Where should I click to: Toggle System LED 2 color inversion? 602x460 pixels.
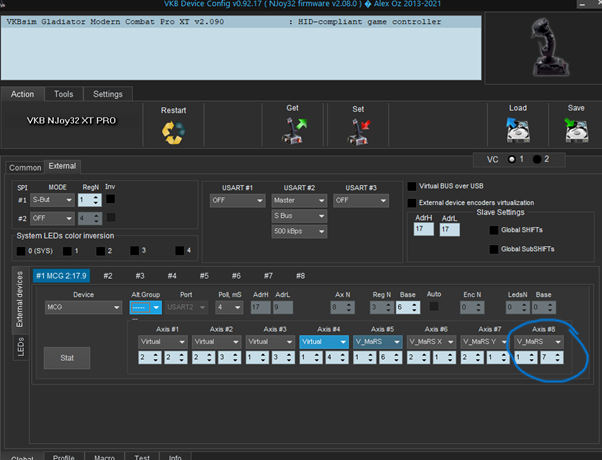coord(101,251)
